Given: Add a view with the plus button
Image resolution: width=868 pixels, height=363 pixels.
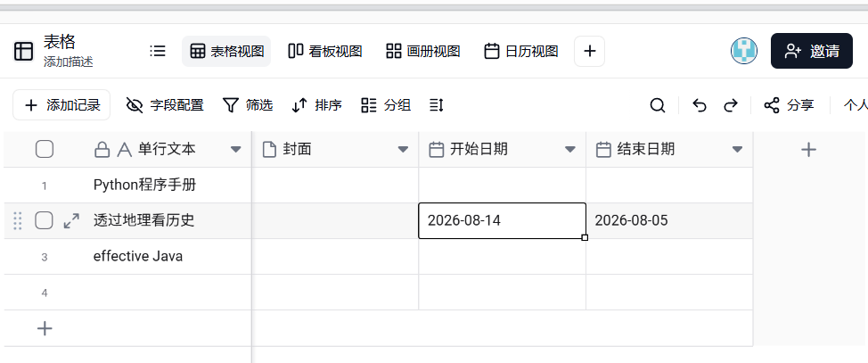Looking at the screenshot, I should 590,51.
